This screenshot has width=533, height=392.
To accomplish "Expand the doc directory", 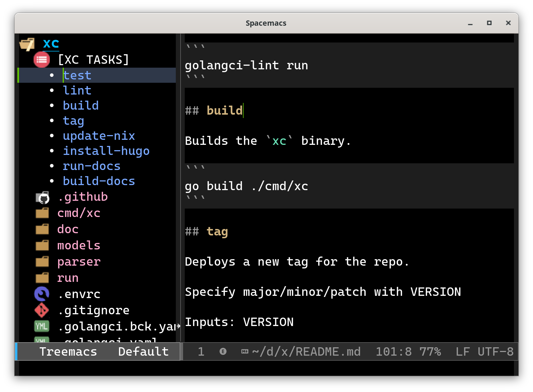I will click(x=68, y=229).
